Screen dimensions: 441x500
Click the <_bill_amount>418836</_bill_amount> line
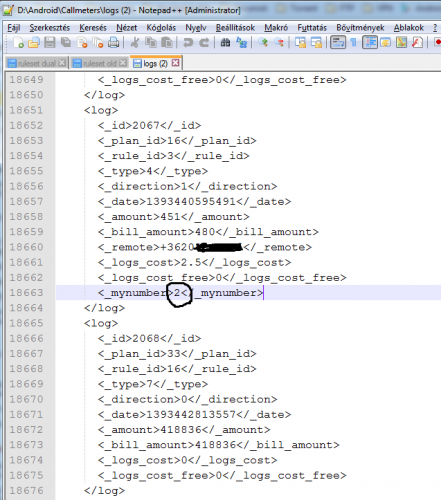point(218,445)
